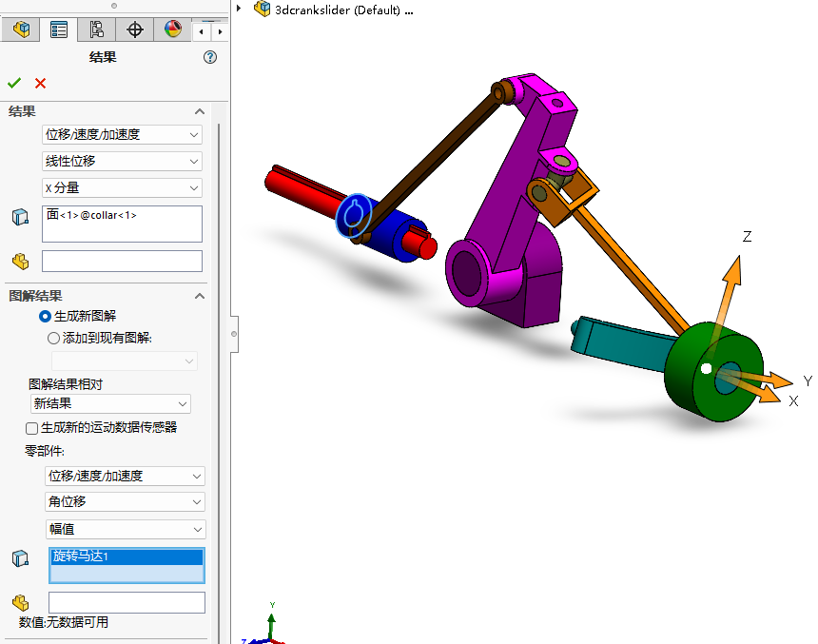
Task: Cancel with the red X button
Action: (x=40, y=84)
